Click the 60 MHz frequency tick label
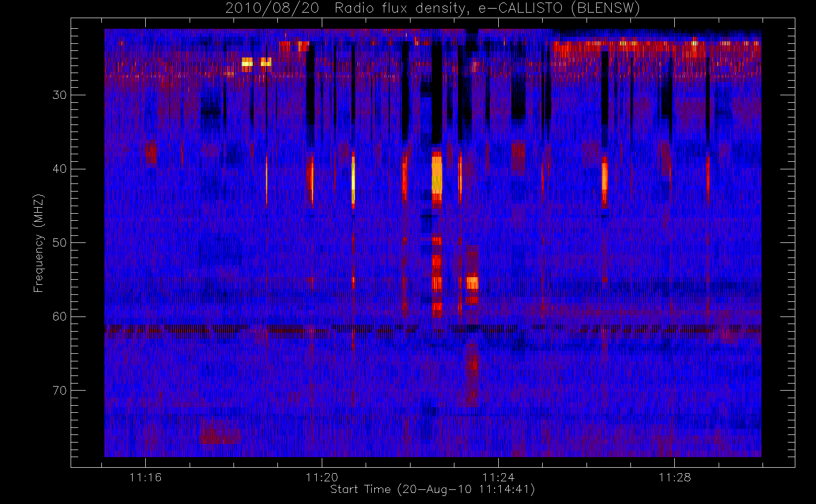This screenshot has height=504, width=816. [x=60, y=317]
